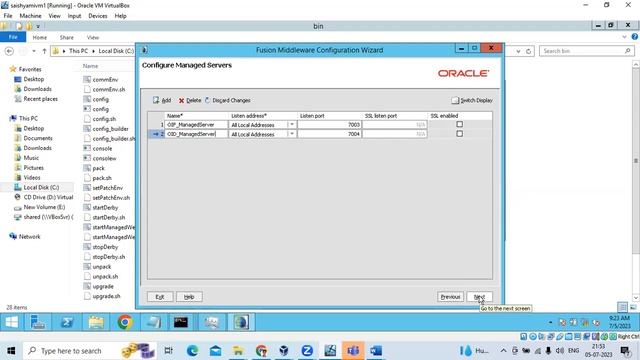
Task: Click the wizard's Exit button
Action: (160, 297)
